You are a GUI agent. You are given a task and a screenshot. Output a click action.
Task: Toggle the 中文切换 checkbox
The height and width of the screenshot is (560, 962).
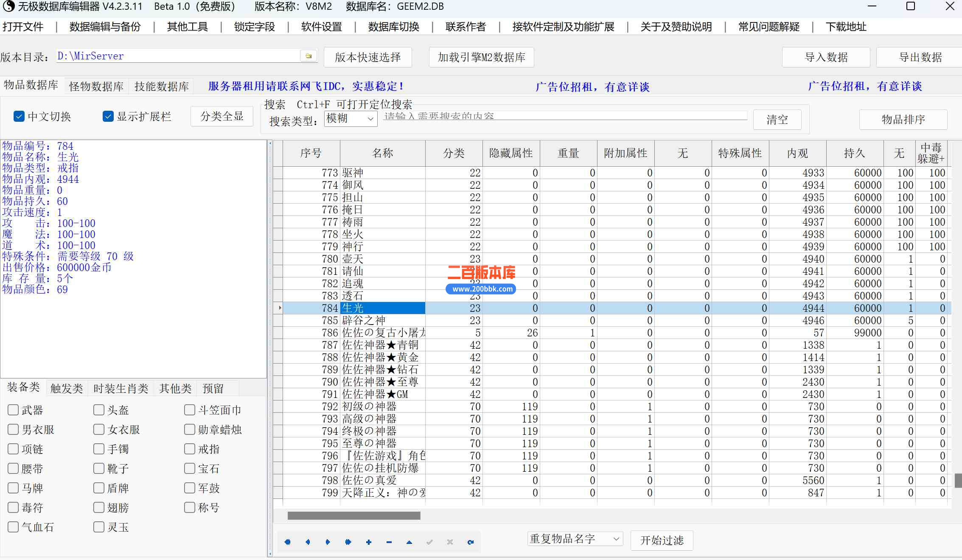19,116
